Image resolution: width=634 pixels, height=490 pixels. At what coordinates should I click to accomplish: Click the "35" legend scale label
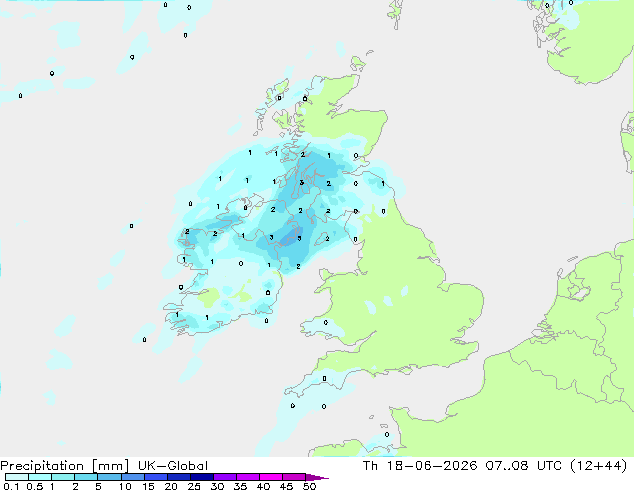click(240, 486)
